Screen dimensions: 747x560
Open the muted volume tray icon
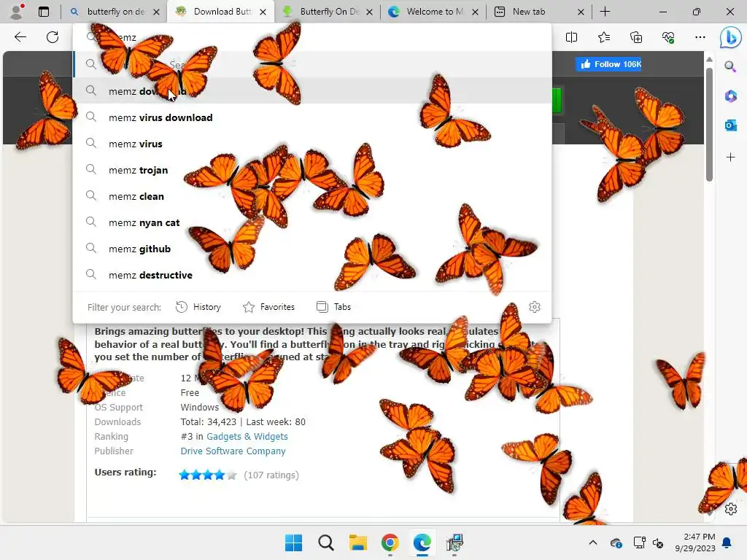(658, 542)
